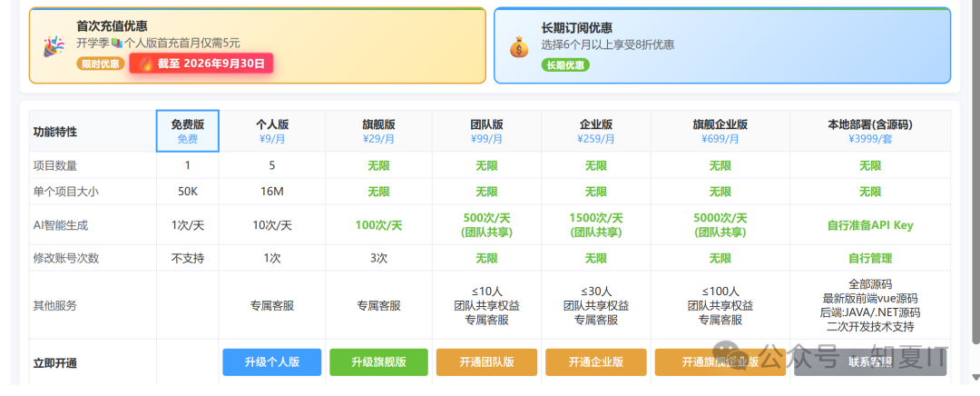Select the 旗舰企业版 ¥699/月 column header
Screen dimensions: 980x396
pos(720,132)
